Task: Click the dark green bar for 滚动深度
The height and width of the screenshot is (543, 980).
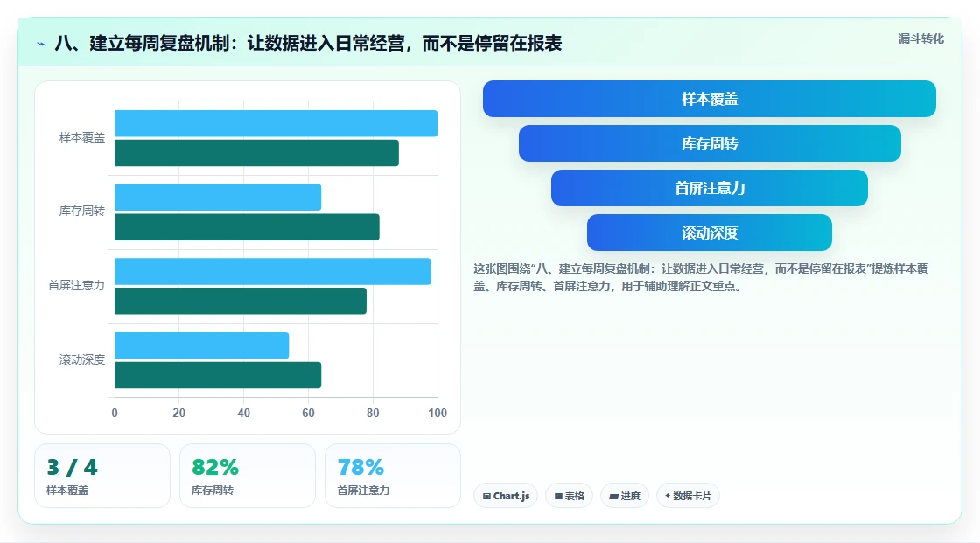Action: (x=218, y=375)
